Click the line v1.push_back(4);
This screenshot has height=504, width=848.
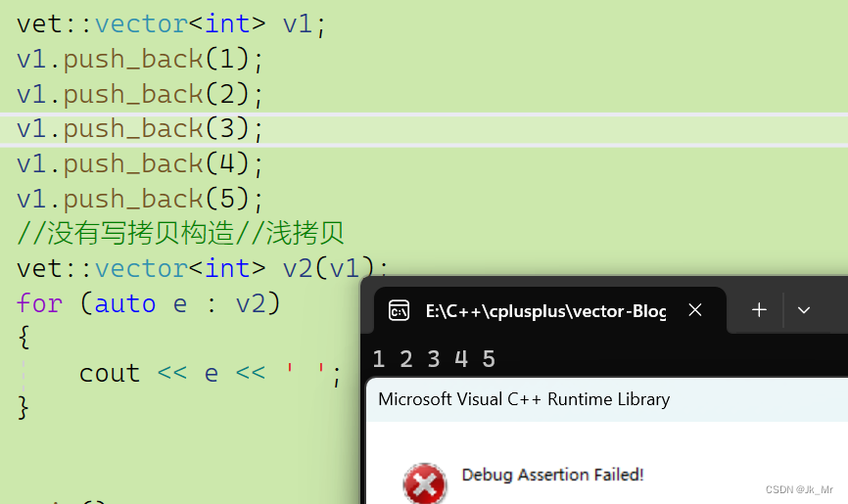[139, 163]
